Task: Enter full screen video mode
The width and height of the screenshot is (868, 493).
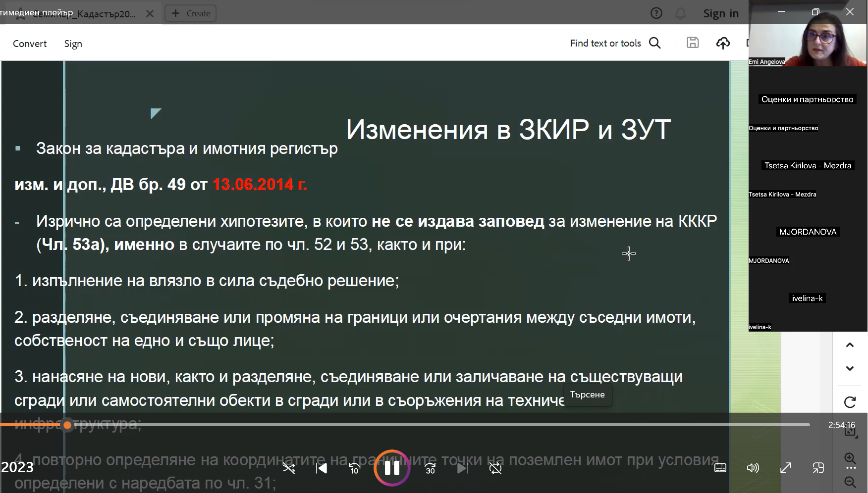Action: pos(785,468)
